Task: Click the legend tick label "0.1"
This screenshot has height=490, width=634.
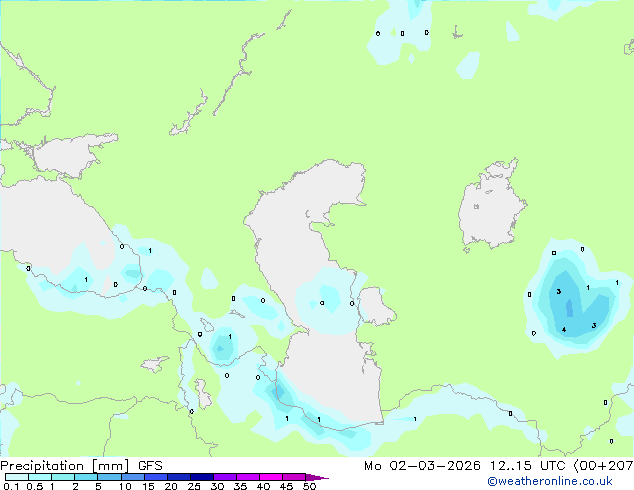Action: [11, 486]
